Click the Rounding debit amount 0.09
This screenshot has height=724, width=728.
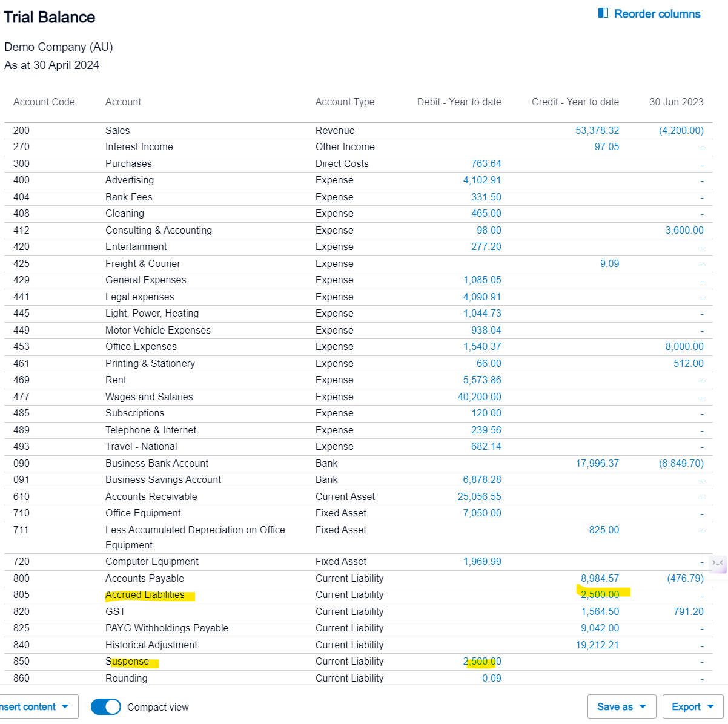(x=492, y=678)
